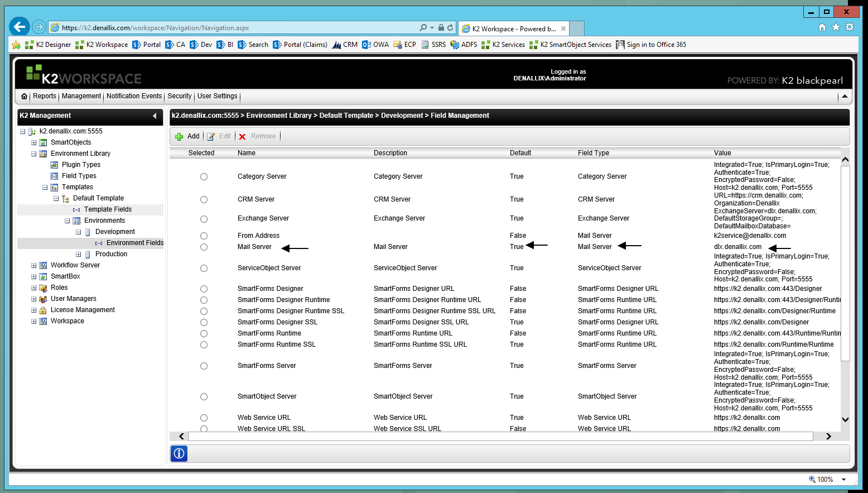The width and height of the screenshot is (868, 493).
Task: Click the K2 Workspace home icon
Action: coord(24,97)
